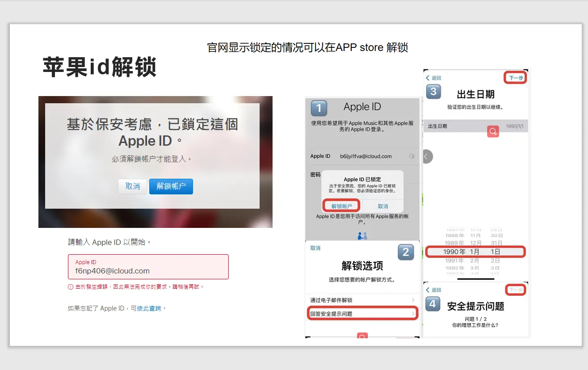Screen dimensions: 588x370
Task: Select the 回答安全提示问题 option
Action: [362, 314]
